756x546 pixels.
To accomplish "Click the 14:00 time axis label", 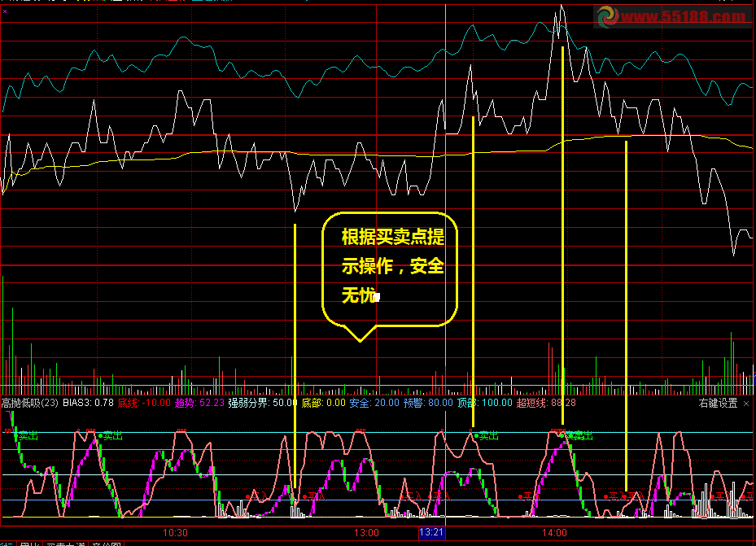I will [554, 533].
